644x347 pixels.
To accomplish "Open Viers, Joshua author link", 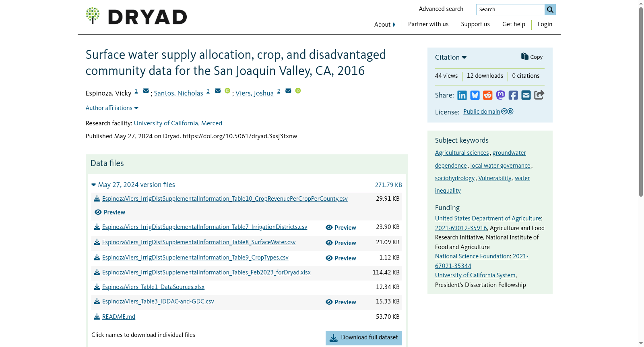I will click(254, 93).
